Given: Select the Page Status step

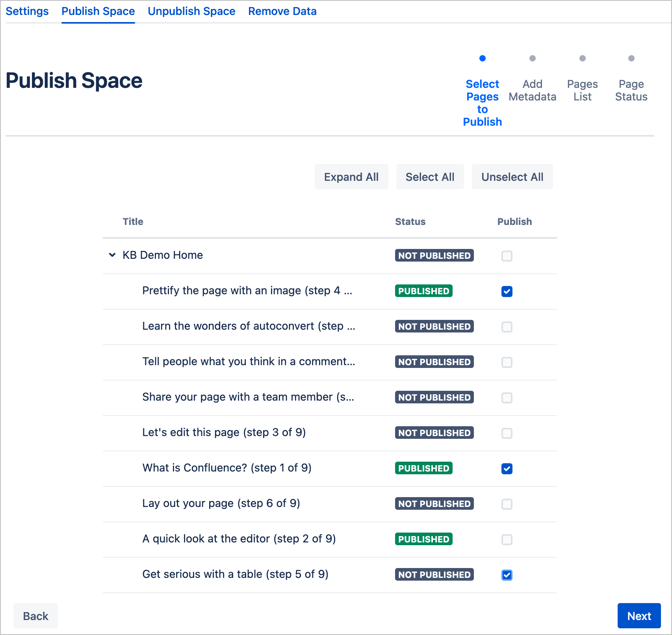Looking at the screenshot, I should 631,90.
